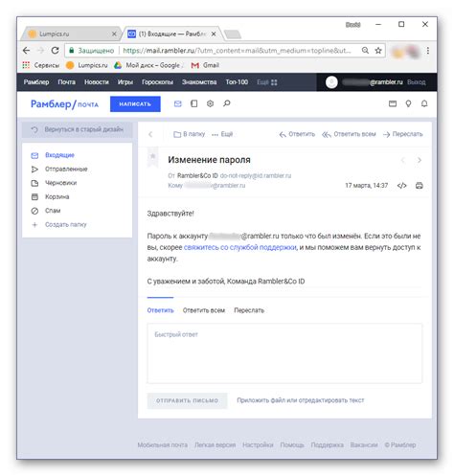Log out with the Выход link
Image resolution: width=454 pixels, height=476 pixels.
[417, 82]
